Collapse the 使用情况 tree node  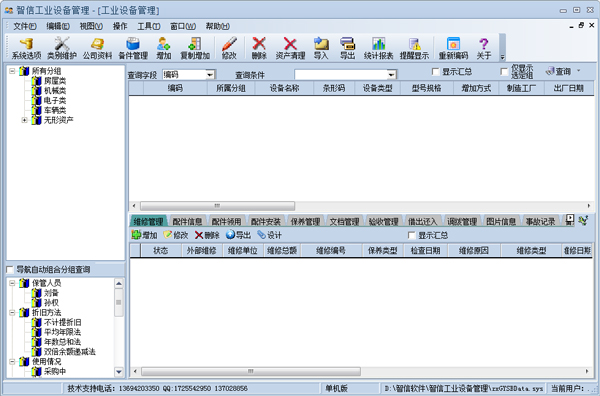click(12, 362)
